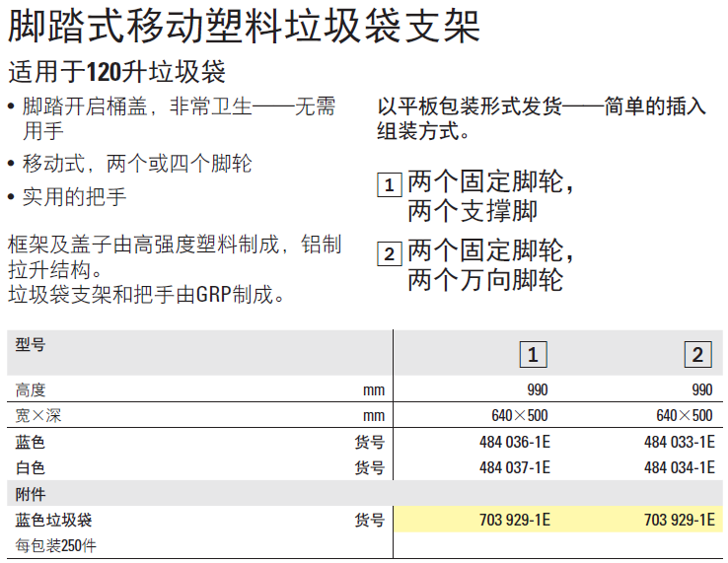This screenshot has width=728, height=563.
Task: Click the text 两个固定脚轮,两个支撑脚
Action: click(x=490, y=195)
